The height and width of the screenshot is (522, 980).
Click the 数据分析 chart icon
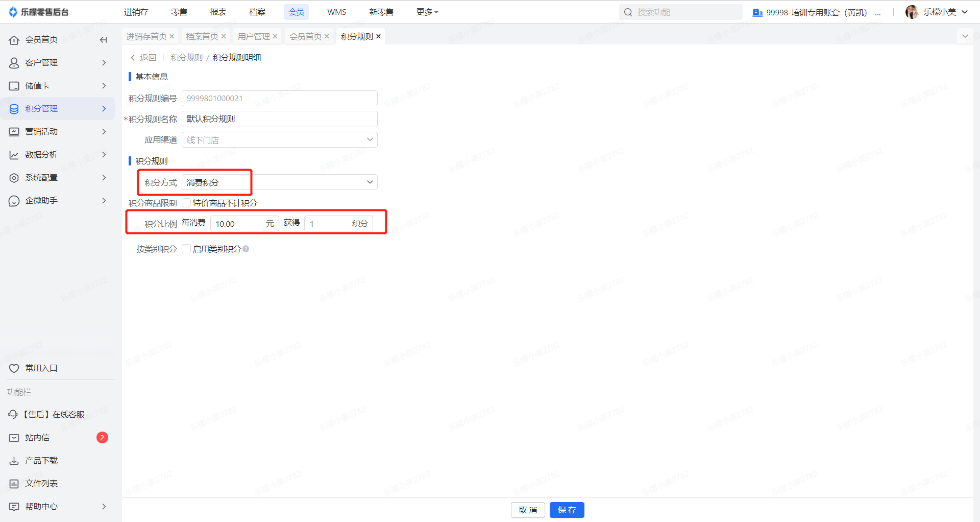(14, 155)
